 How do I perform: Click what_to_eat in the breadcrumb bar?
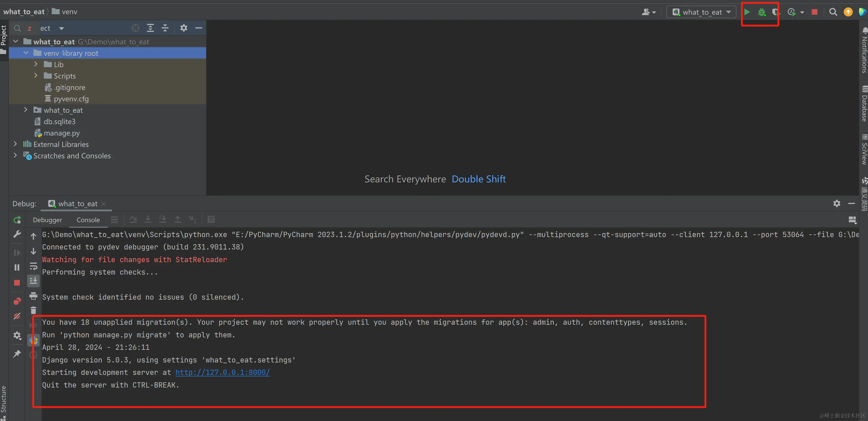click(24, 12)
